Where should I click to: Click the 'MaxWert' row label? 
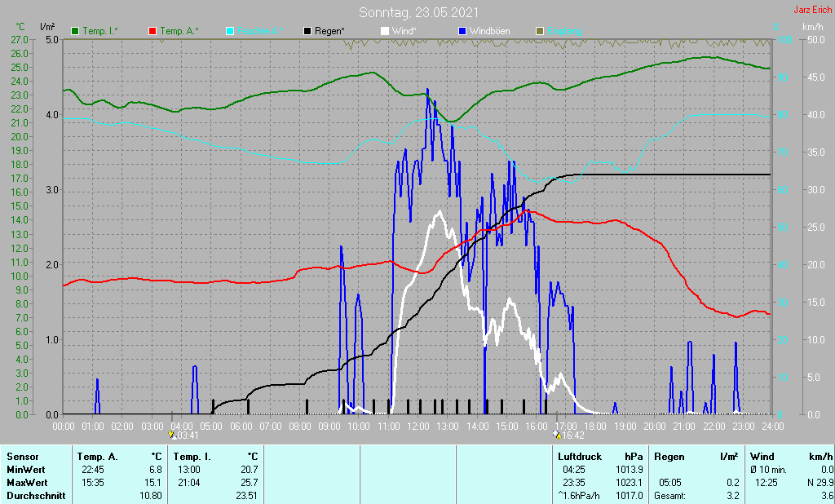click(27, 482)
